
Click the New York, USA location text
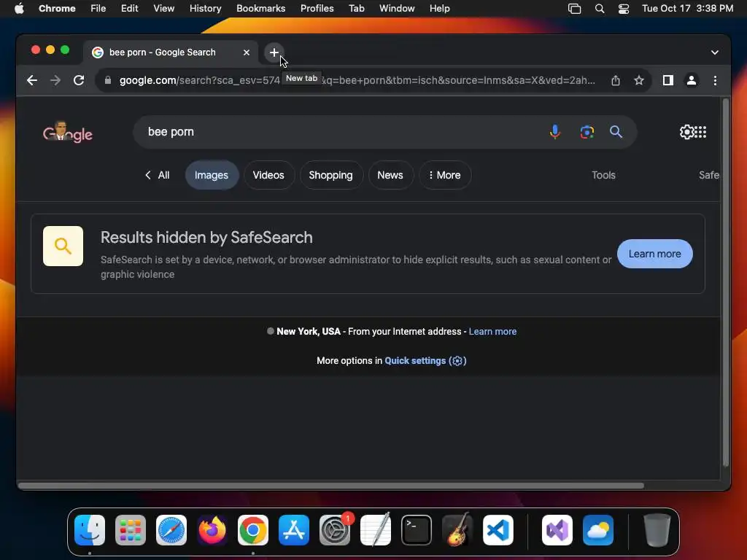(309, 332)
